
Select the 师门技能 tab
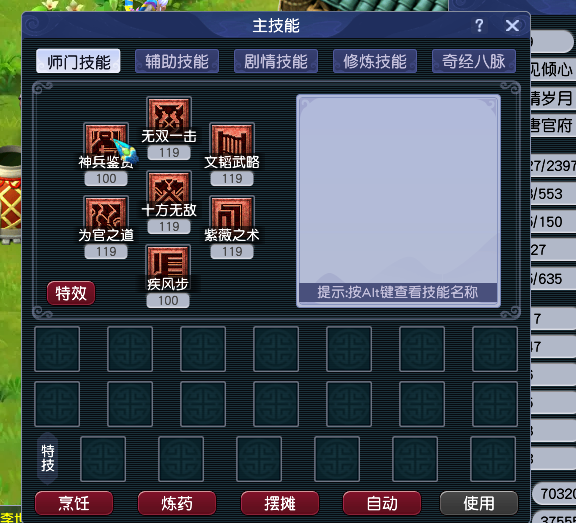coord(78,61)
